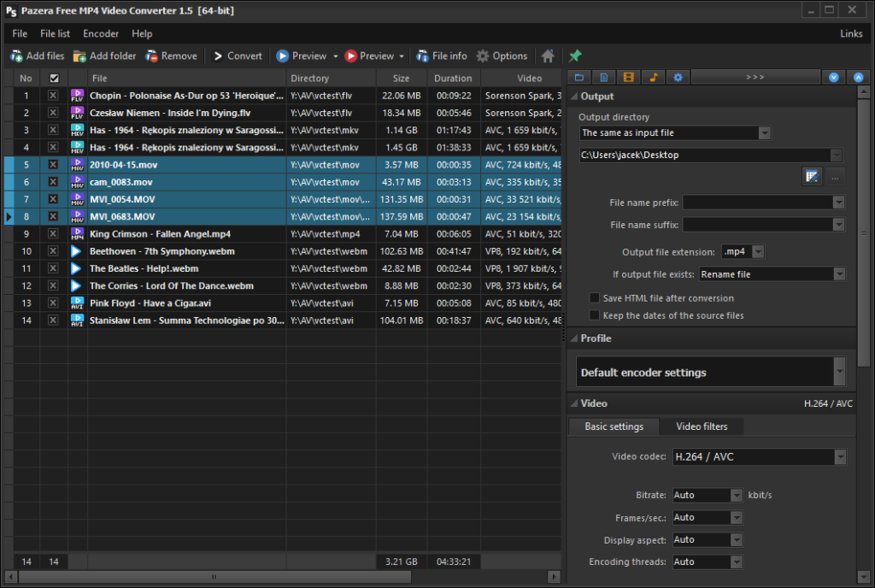Open the File info tool
Image resolution: width=875 pixels, height=588 pixels.
[442, 56]
